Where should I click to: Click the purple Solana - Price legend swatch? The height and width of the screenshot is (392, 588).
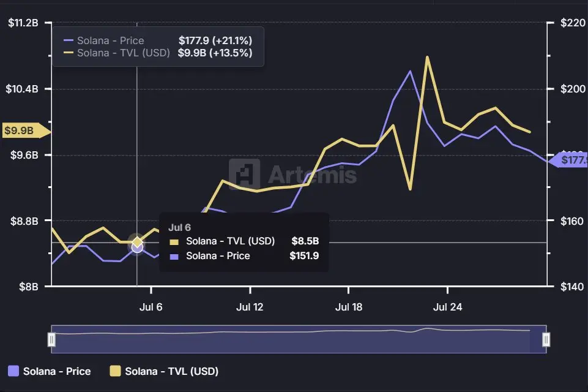coord(13,371)
